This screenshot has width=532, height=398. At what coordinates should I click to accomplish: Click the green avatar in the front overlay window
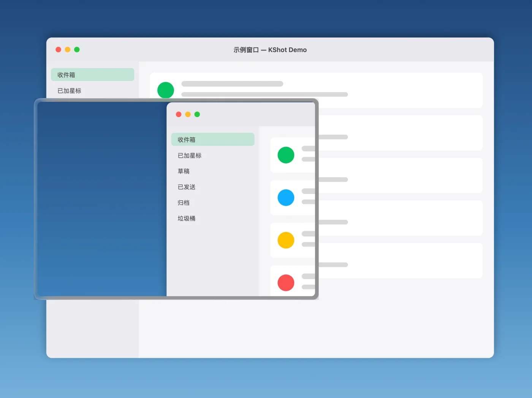click(x=286, y=155)
